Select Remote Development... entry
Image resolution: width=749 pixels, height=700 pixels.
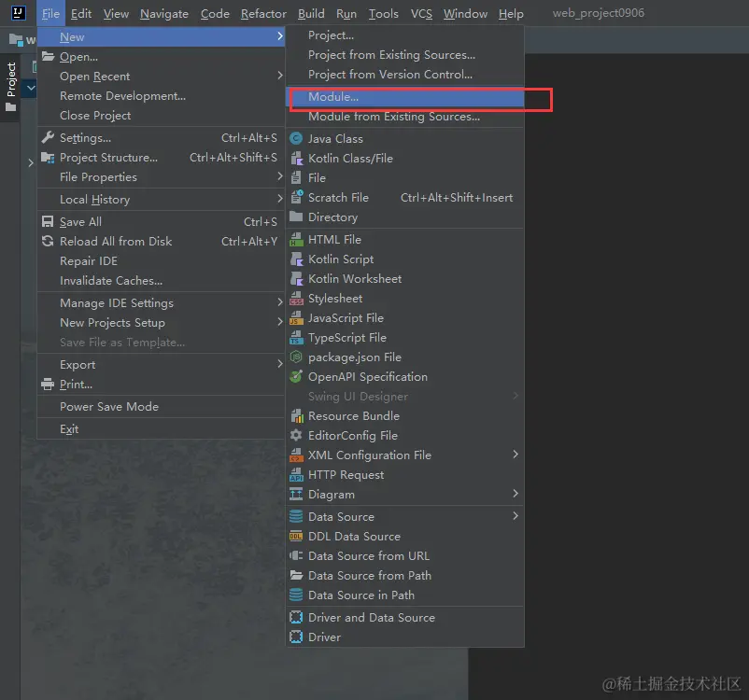161,96
